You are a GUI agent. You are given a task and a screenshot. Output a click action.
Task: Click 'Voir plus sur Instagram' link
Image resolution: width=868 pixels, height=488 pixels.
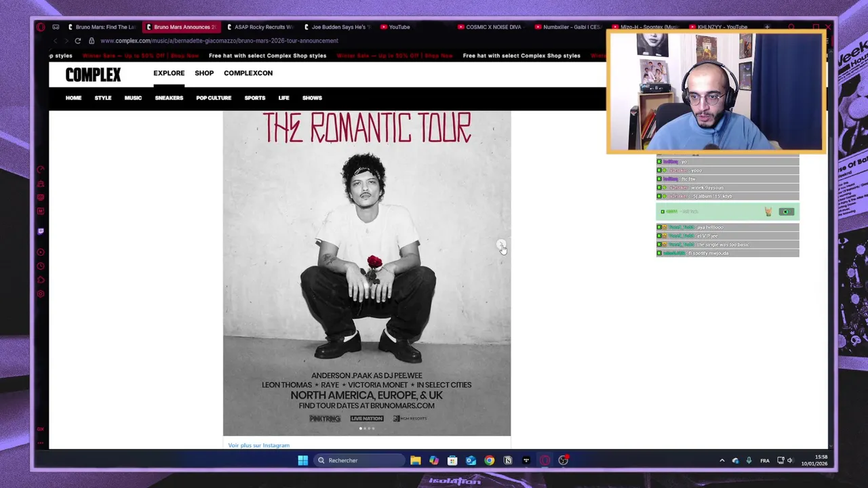tap(258, 445)
